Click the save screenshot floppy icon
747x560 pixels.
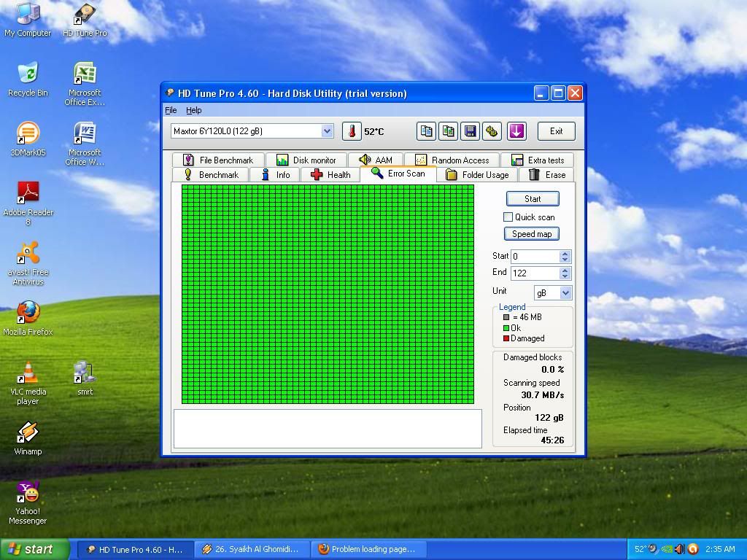click(471, 131)
